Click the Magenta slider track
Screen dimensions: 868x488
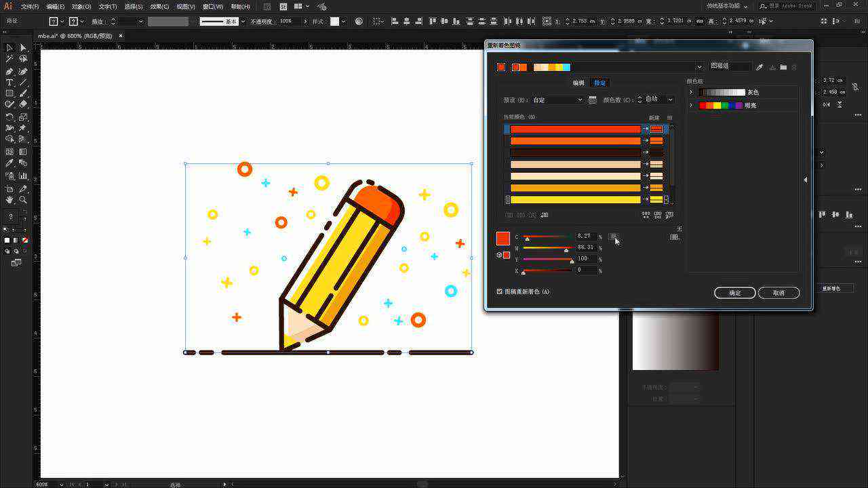point(547,247)
